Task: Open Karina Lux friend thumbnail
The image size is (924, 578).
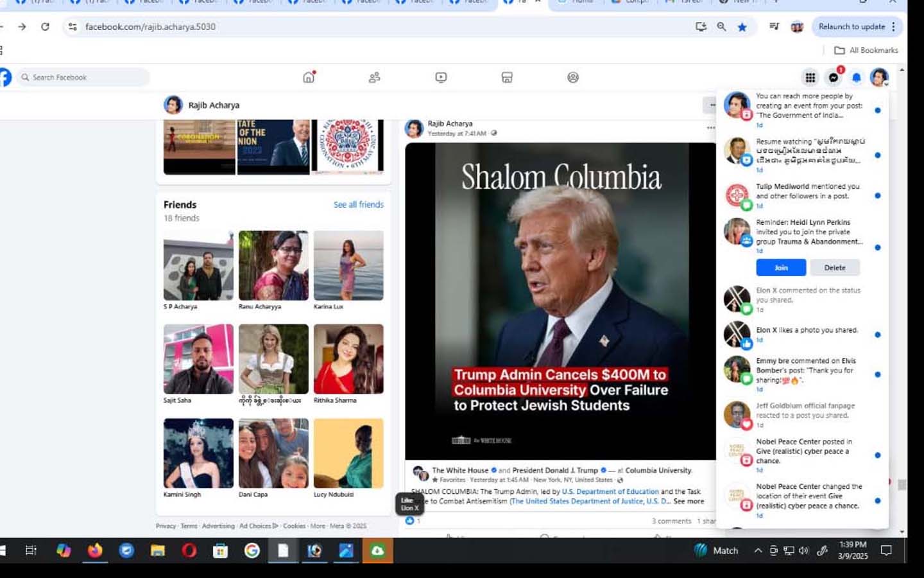Action: (x=348, y=265)
